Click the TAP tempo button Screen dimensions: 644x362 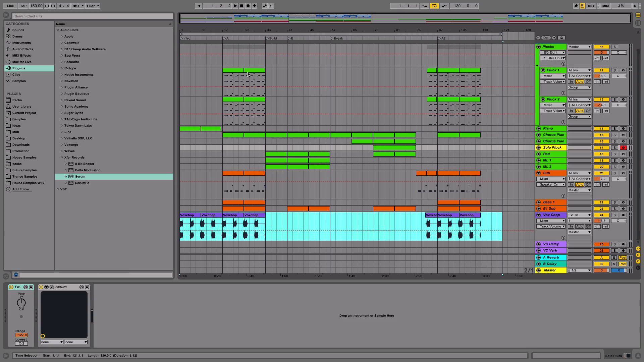(x=23, y=6)
